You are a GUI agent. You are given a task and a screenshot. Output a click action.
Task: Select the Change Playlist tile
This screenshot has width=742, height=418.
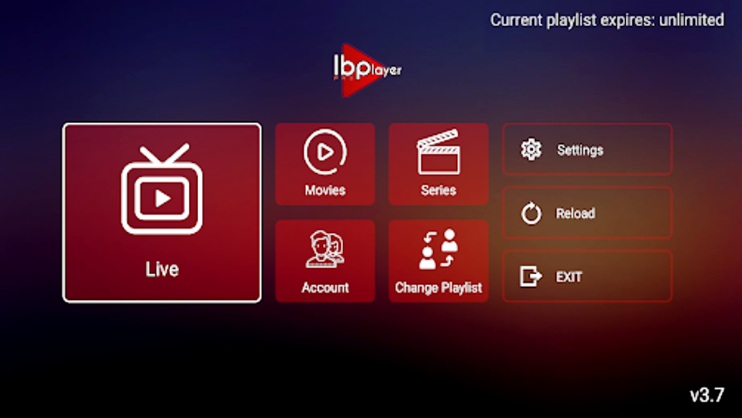(438, 261)
